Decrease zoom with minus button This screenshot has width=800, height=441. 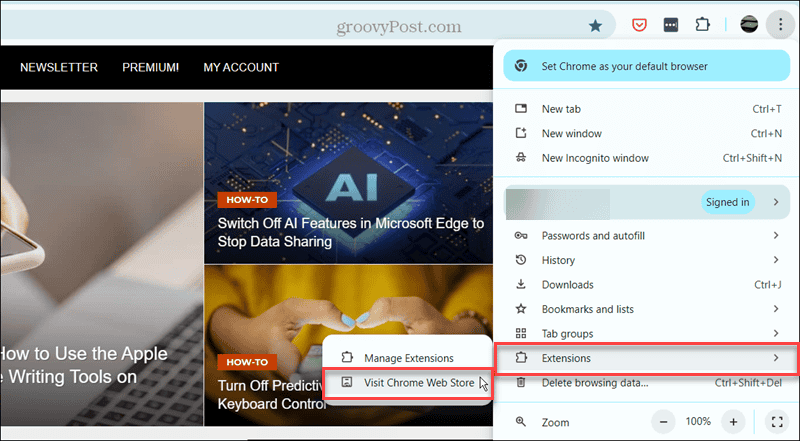(x=663, y=422)
